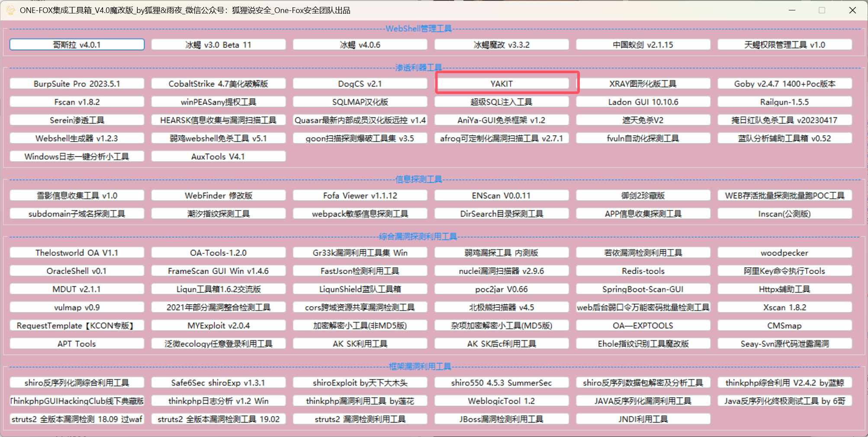Start CobaltStrike 4.7 tool
The width and height of the screenshot is (868, 437).
(x=219, y=84)
